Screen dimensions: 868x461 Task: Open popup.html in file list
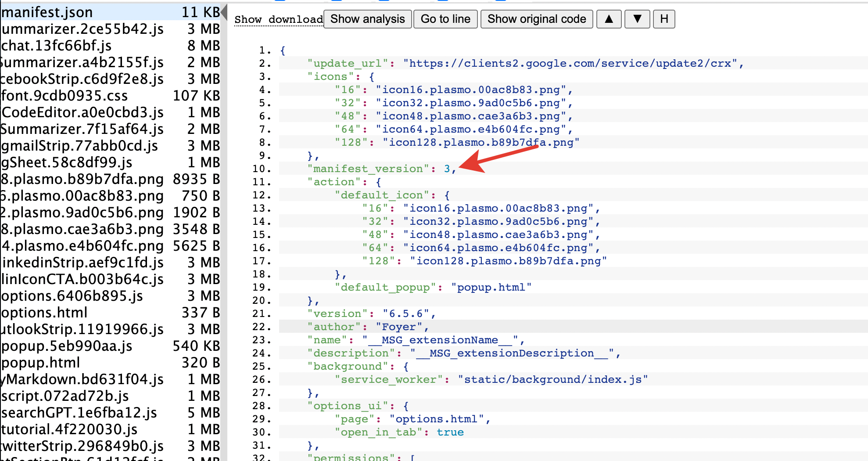coord(41,363)
